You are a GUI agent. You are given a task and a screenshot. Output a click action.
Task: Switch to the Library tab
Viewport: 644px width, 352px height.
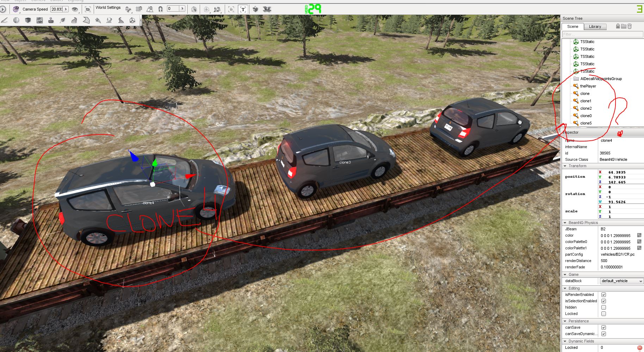(x=595, y=26)
